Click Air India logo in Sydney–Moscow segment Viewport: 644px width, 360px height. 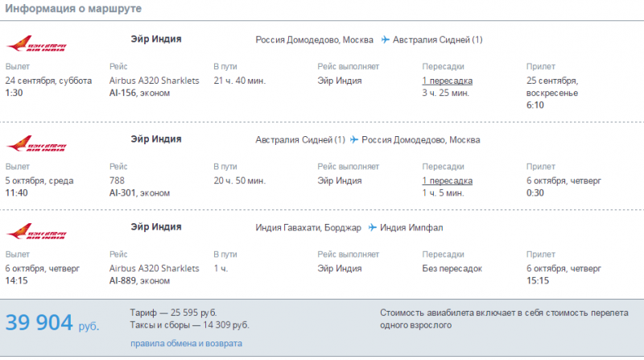pyautogui.click(x=36, y=143)
